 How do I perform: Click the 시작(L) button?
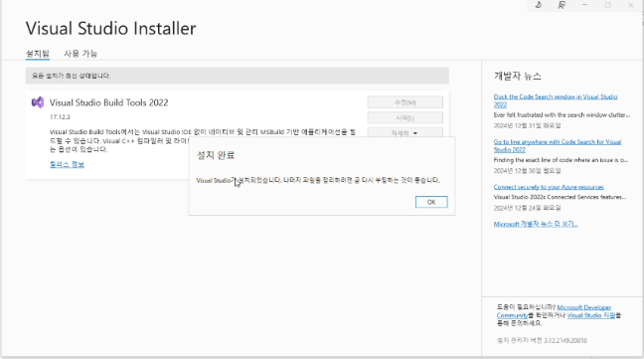[404, 118]
